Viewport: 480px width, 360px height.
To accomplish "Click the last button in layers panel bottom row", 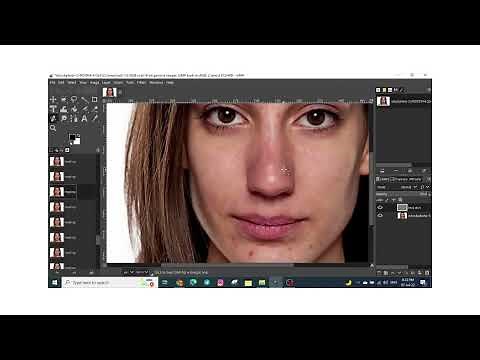I will click(x=427, y=273).
